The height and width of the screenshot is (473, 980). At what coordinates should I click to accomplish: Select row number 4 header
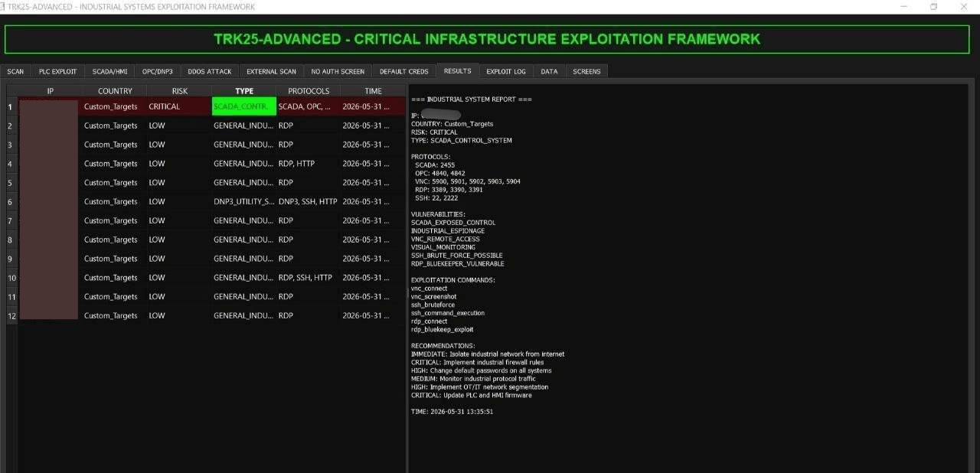(11, 164)
